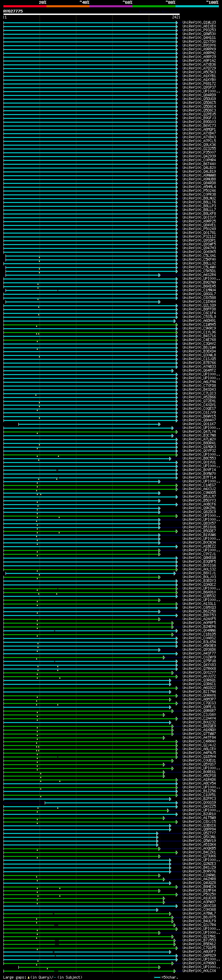The height and width of the screenshot is (980, 222).
Task: Select UniRef100_C7Q1P5 label
Action: (x=199, y=948)
